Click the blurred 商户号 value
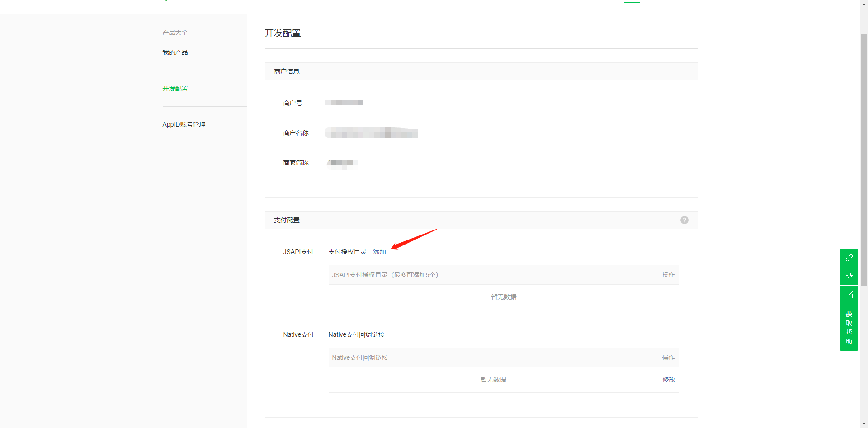The image size is (868, 428). click(344, 103)
